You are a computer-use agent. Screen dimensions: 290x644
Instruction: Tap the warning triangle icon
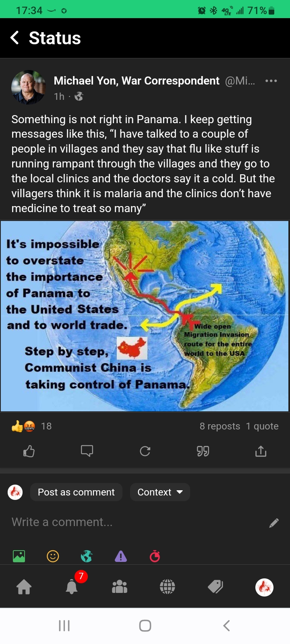tap(121, 556)
